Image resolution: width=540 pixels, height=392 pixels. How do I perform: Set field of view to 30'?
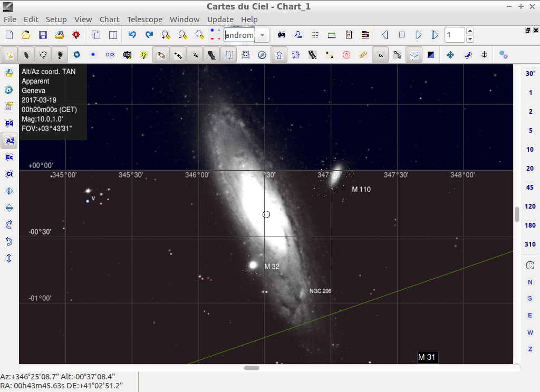530,73
